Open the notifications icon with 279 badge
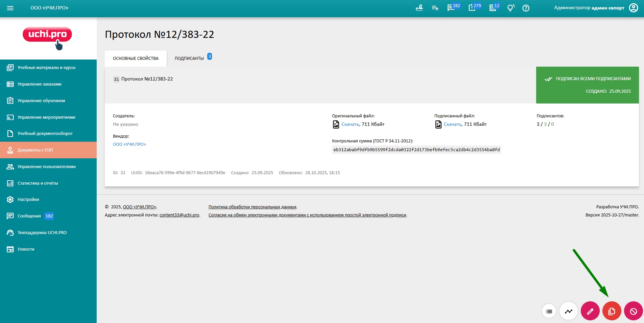The width and height of the screenshot is (644, 323). (472, 8)
